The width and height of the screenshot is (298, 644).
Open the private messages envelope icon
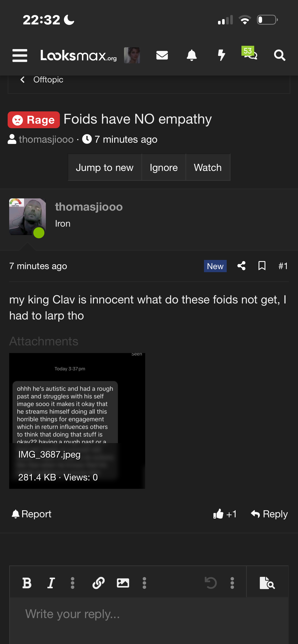coord(162,55)
